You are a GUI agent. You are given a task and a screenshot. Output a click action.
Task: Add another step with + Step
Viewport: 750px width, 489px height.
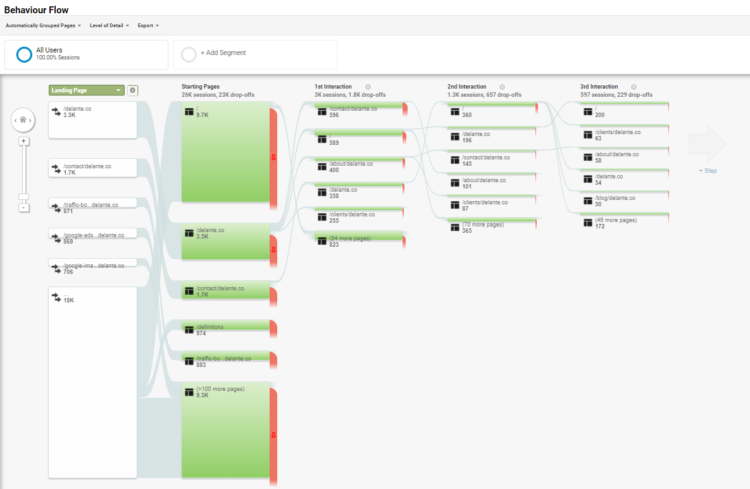pyautogui.click(x=708, y=171)
